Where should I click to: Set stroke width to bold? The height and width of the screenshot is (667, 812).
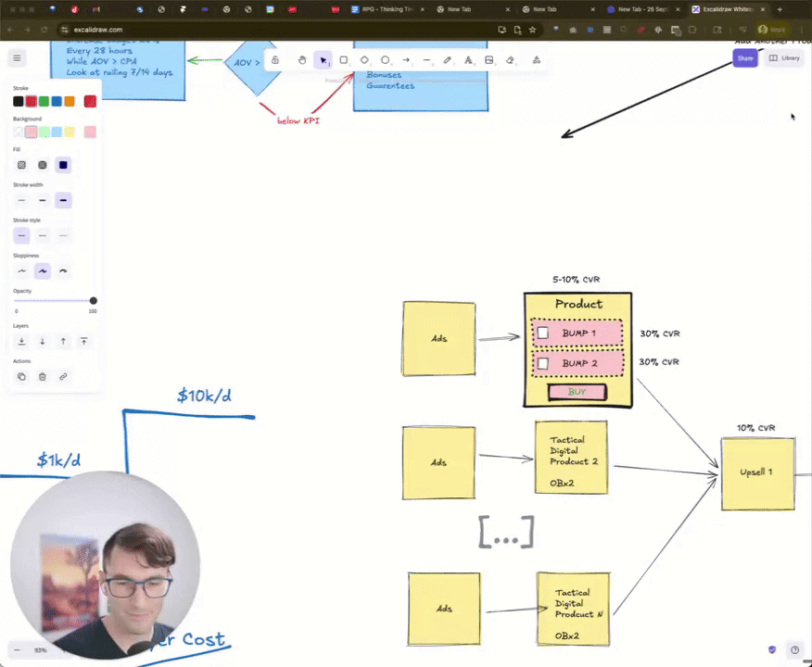43,200
